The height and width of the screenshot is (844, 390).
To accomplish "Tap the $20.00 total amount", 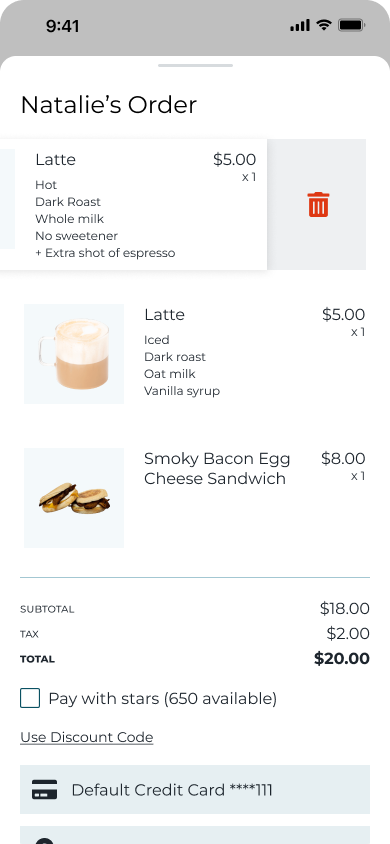I will click(x=342, y=658).
